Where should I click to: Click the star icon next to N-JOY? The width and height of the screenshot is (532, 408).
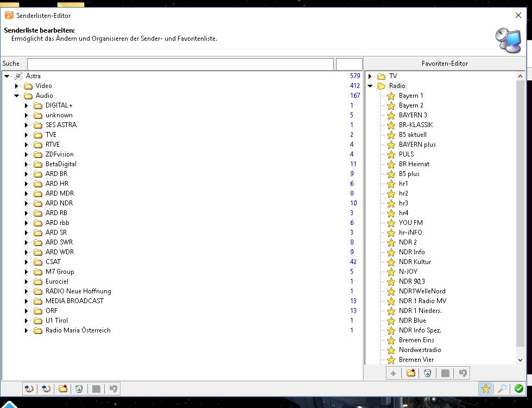point(391,272)
